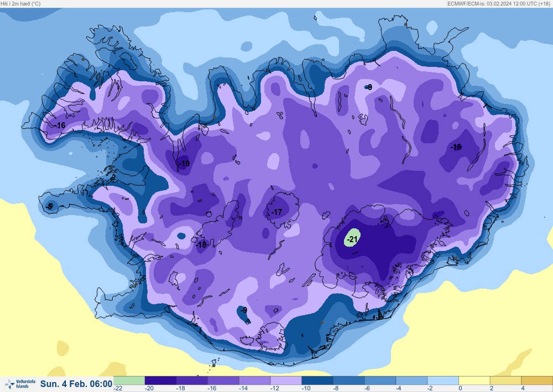Click the station dot at Iceland's northeastern tip
Image resolution: width=553 pixels, height=392 pixels.
405,24
